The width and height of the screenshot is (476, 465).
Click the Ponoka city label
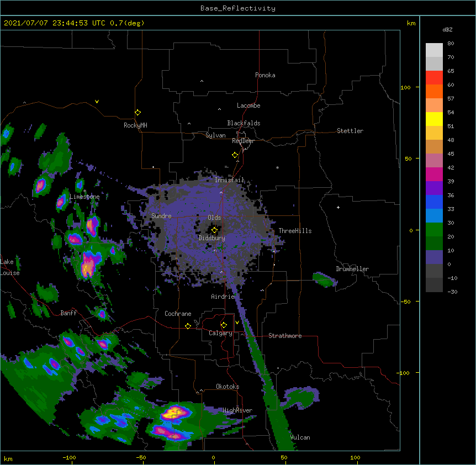pos(265,75)
